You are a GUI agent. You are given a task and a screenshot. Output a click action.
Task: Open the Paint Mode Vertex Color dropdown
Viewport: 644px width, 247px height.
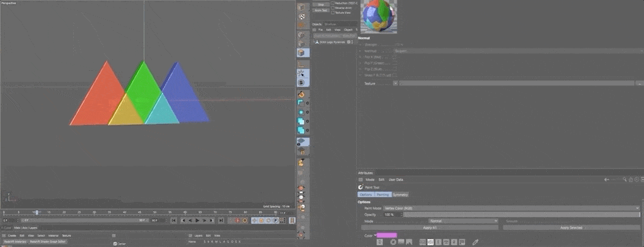pos(511,208)
